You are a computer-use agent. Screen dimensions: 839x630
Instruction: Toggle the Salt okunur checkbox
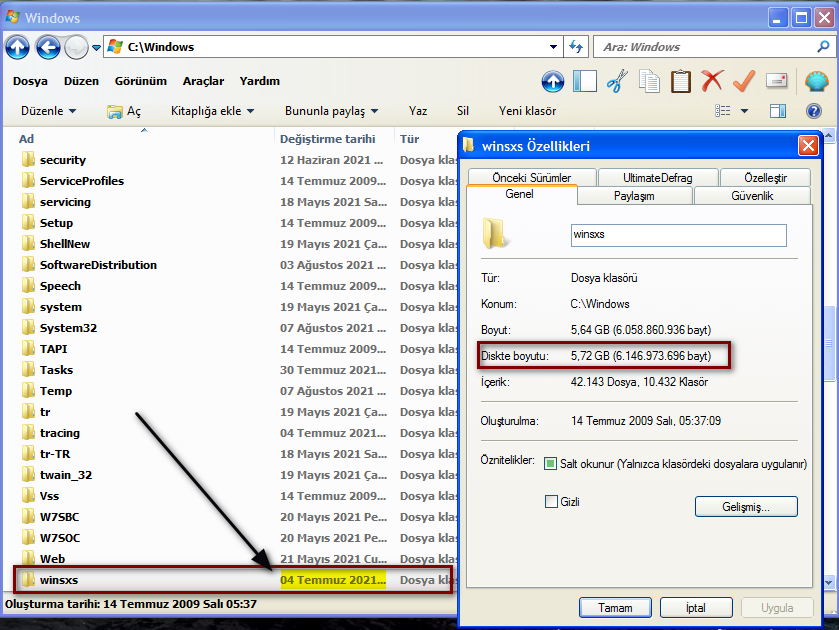tap(550, 464)
